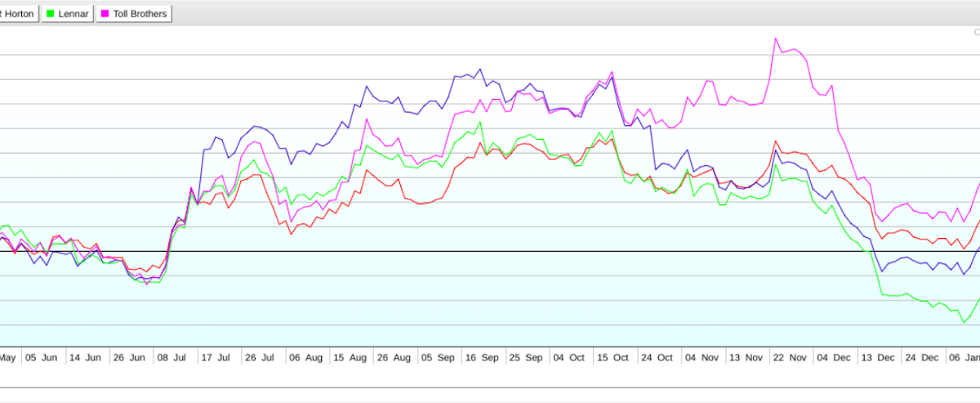Click the green line's lowest point near 06 Jan
Screen dimensions: 980x403
click(x=963, y=323)
